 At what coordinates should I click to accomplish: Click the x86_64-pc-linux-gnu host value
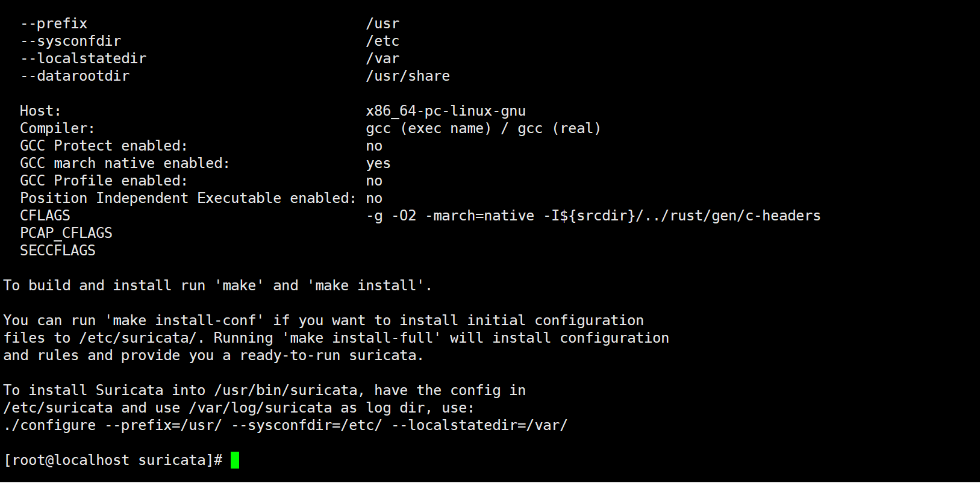tap(446, 111)
